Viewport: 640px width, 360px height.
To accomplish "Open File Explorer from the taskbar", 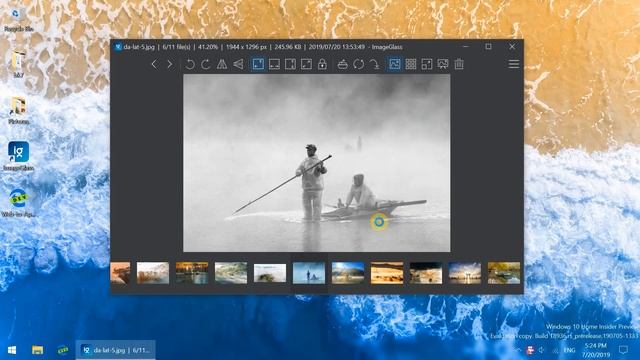I will point(38,350).
